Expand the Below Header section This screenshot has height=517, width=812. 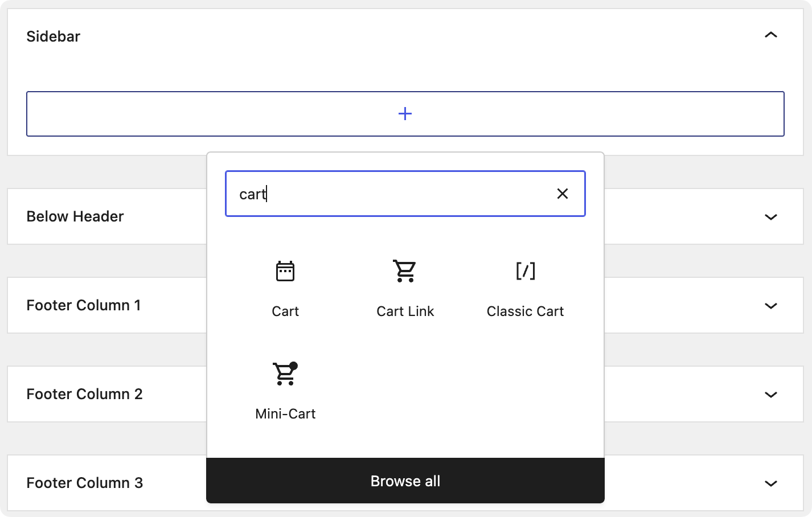point(770,217)
